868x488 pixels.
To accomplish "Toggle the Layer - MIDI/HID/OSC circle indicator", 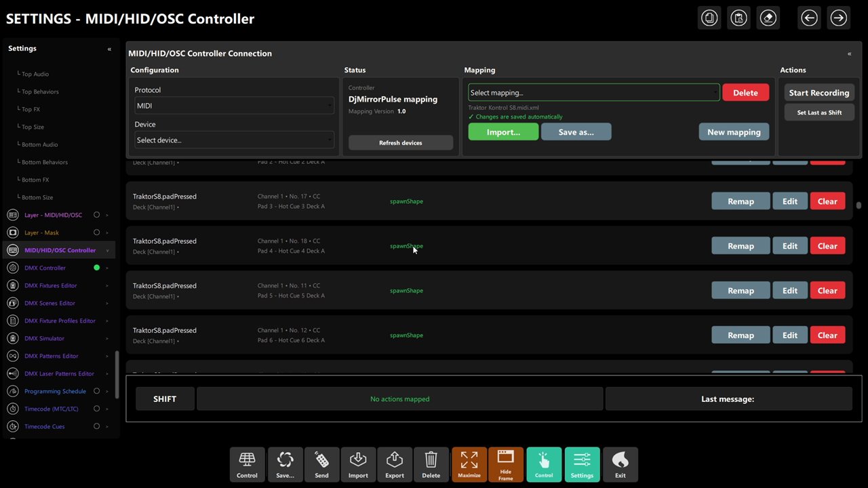I will pos(96,215).
